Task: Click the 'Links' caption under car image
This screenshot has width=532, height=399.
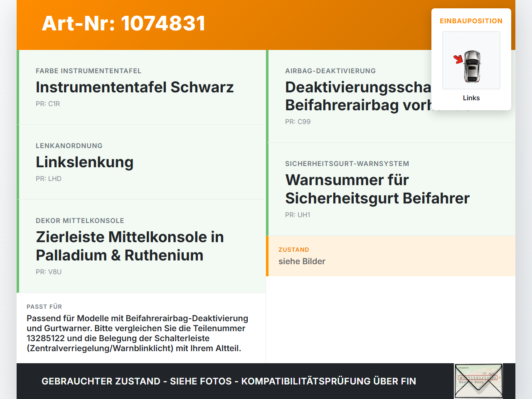Action: pos(471,98)
